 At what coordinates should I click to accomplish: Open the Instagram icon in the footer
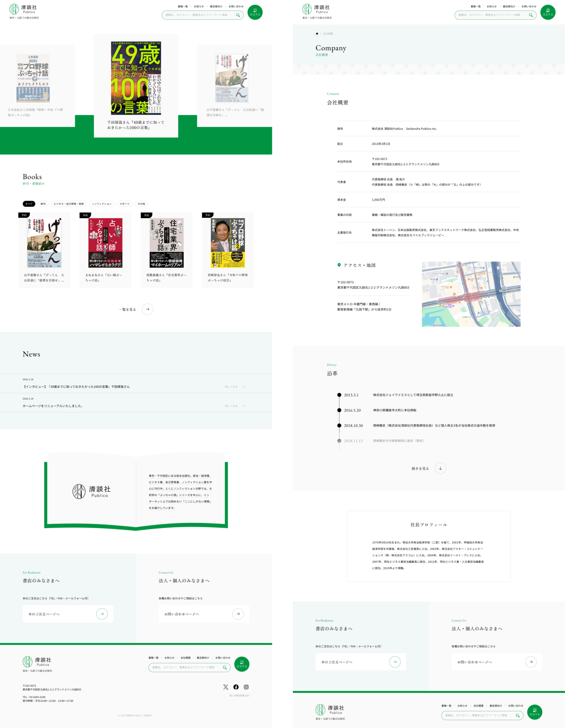tap(246, 687)
